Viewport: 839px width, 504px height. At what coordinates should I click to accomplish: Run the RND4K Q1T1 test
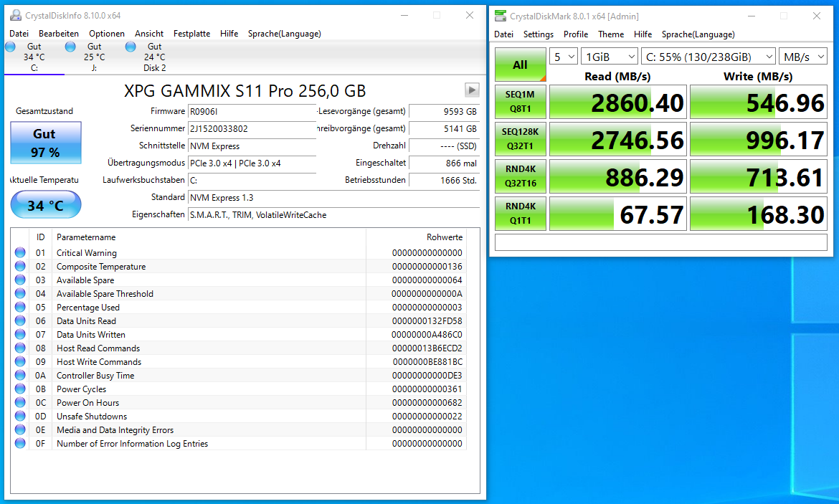click(520, 214)
